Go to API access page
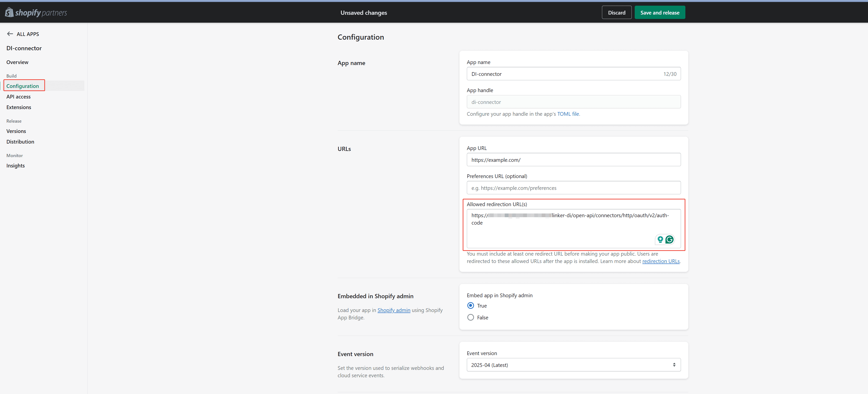The height and width of the screenshot is (394, 868). pos(18,96)
